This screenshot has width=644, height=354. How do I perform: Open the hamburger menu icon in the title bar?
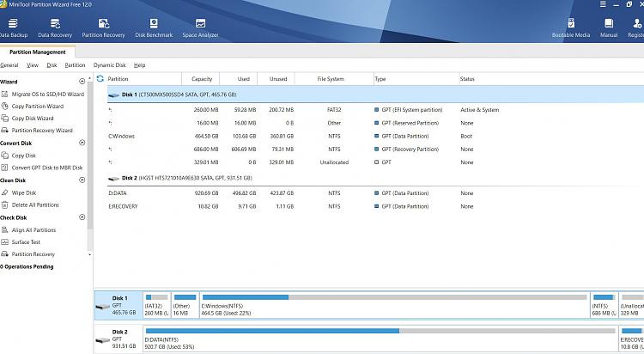(603, 4)
